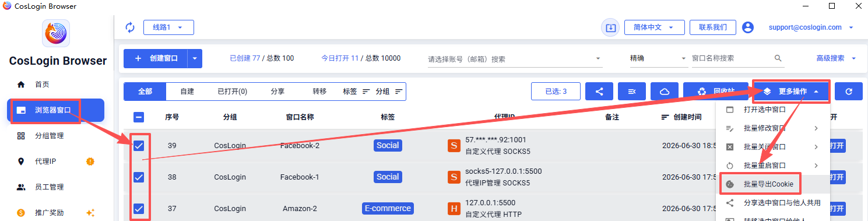Click the Facebook-2 window name cell
868x221 pixels.
300,145
